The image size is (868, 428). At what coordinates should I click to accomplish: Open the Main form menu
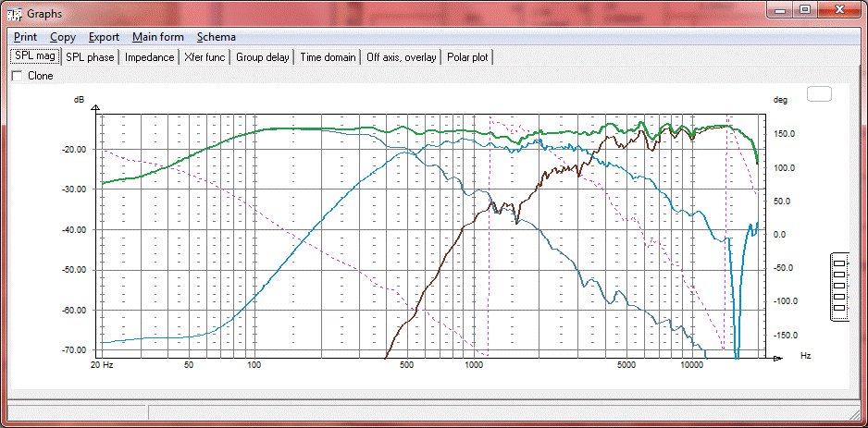point(157,37)
